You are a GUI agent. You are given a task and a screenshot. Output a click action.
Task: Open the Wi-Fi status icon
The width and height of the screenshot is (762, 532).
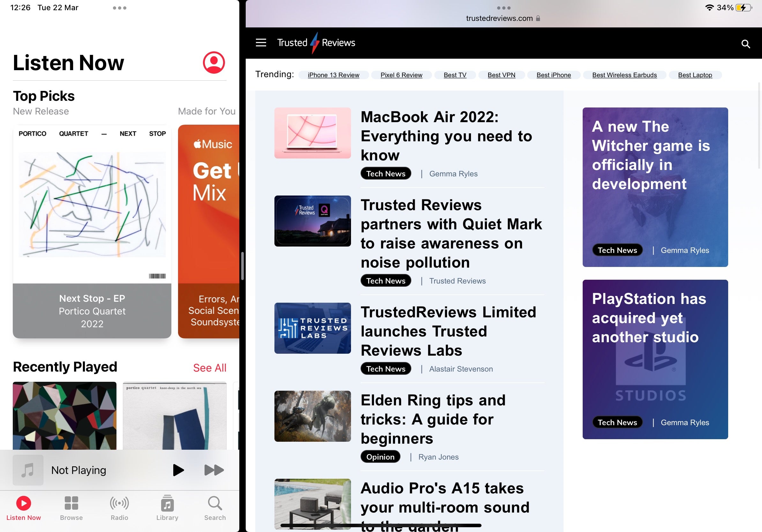coord(709,8)
